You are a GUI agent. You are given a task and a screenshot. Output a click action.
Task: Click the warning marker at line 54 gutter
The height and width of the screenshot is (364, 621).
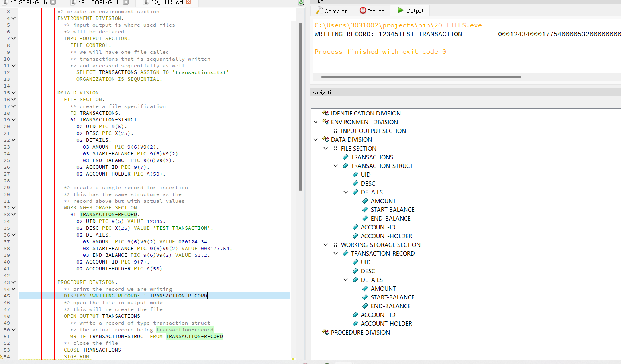(x=2, y=356)
